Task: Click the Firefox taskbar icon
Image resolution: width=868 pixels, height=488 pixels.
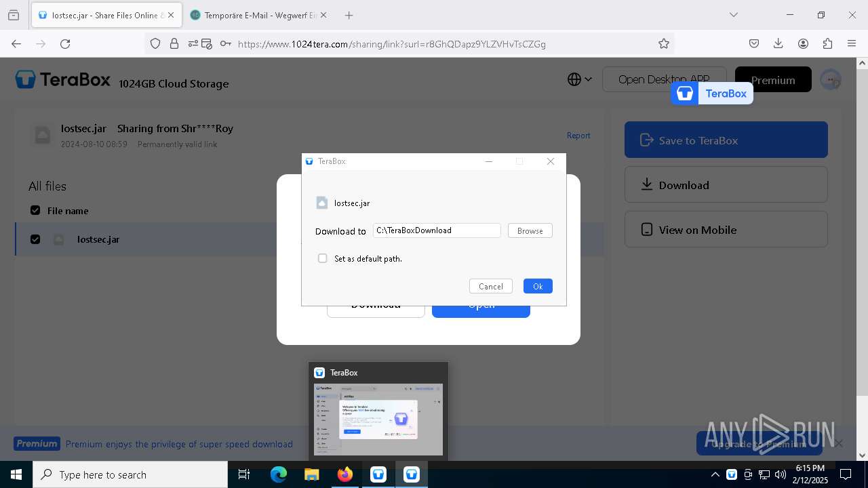Action: click(345, 474)
